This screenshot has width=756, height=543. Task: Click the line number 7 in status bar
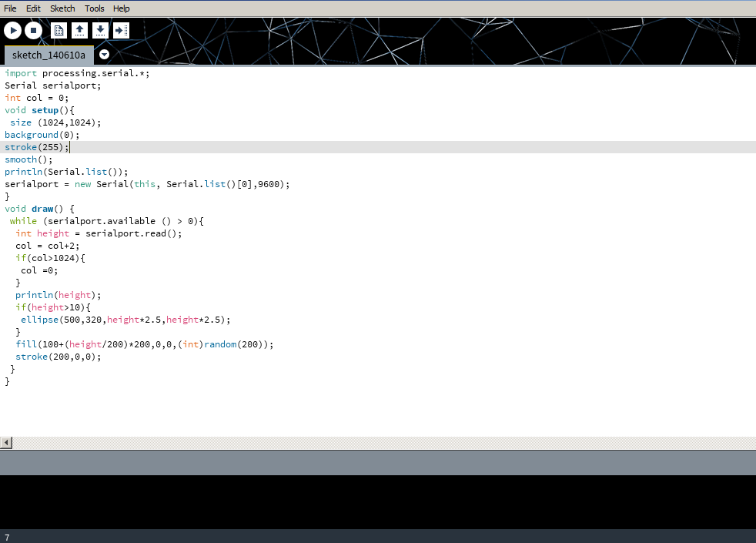pyautogui.click(x=7, y=537)
